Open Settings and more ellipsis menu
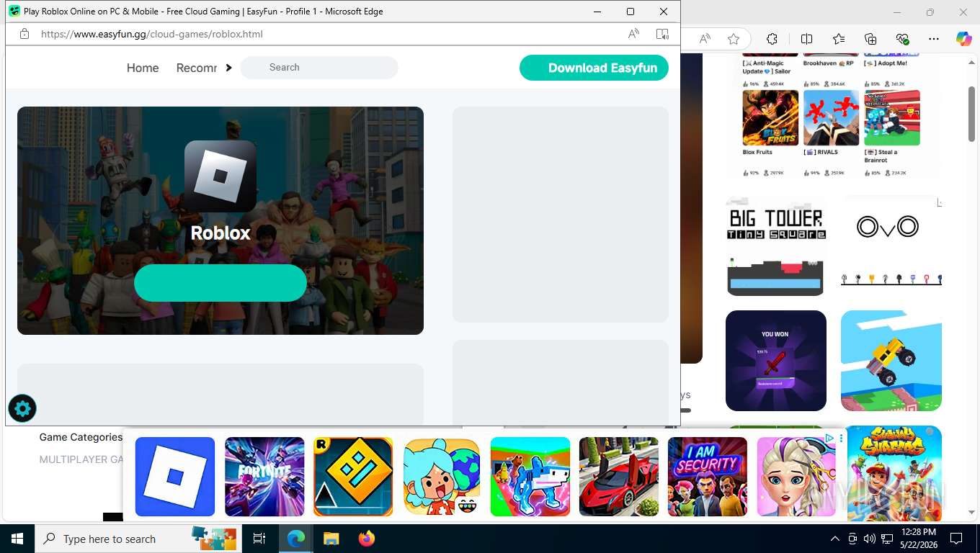Viewport: 980px width, 553px height. [934, 39]
